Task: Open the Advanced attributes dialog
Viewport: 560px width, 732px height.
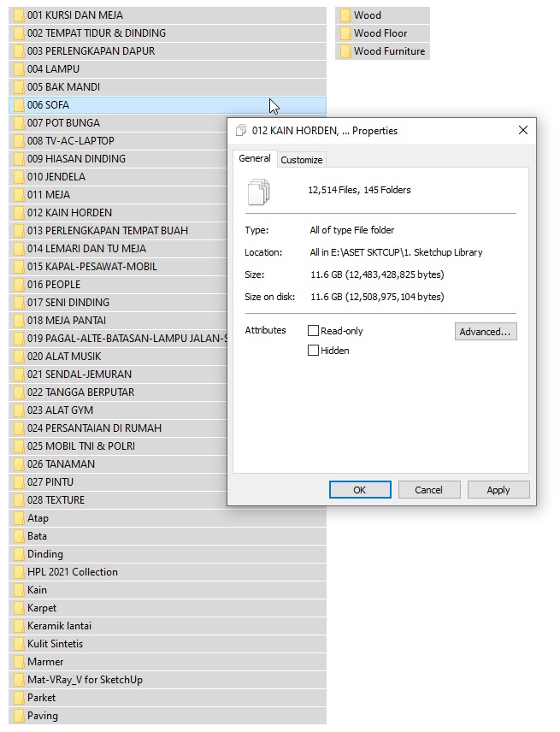Action: coord(486,332)
